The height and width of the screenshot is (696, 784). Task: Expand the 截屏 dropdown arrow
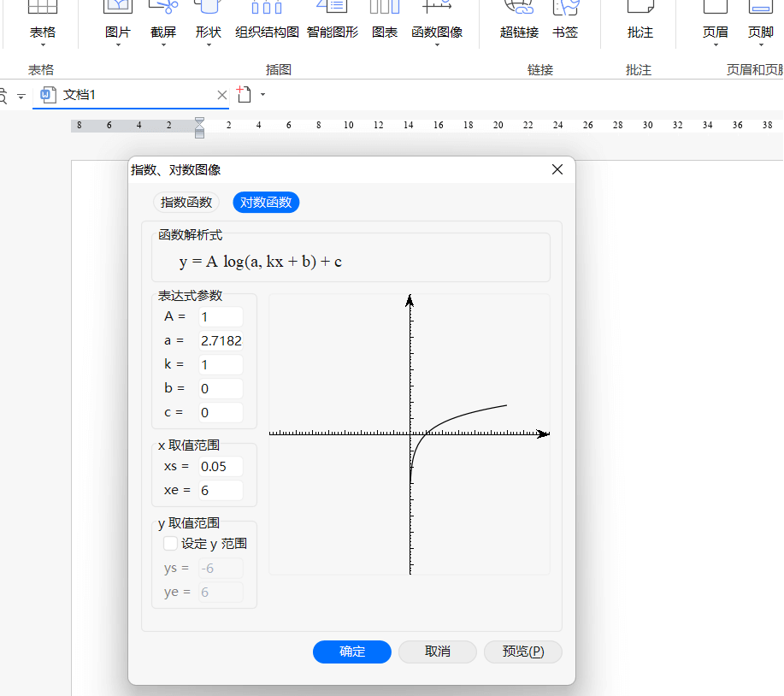[163, 45]
